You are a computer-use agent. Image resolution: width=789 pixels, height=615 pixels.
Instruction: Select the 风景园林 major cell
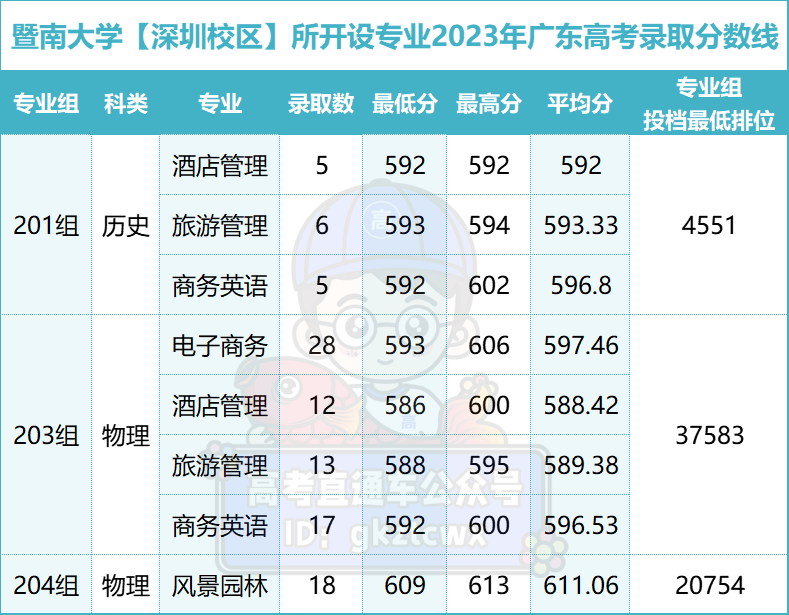(220, 585)
